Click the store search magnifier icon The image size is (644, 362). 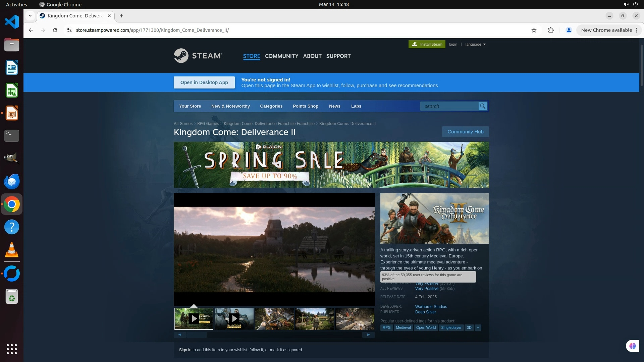point(482,106)
